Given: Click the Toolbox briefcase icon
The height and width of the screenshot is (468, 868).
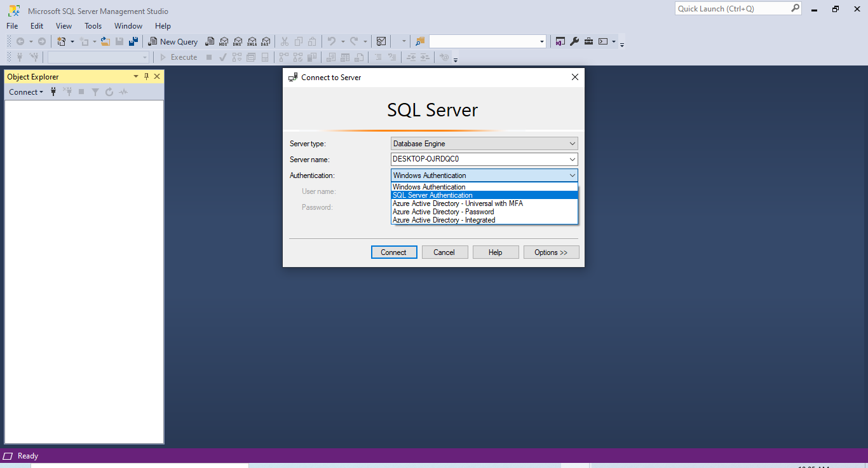Looking at the screenshot, I should [x=589, y=41].
